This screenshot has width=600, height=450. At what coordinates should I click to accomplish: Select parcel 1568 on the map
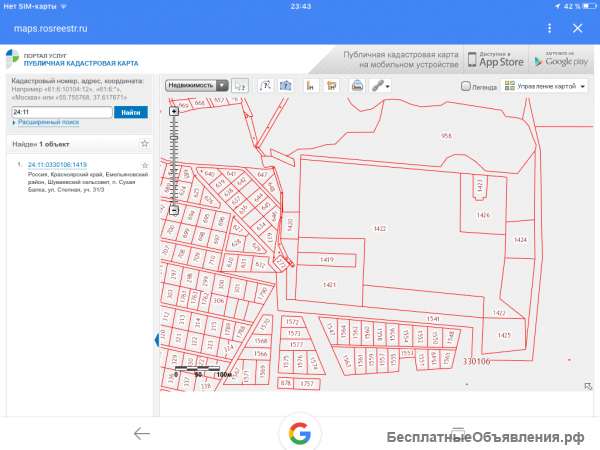click(261, 341)
